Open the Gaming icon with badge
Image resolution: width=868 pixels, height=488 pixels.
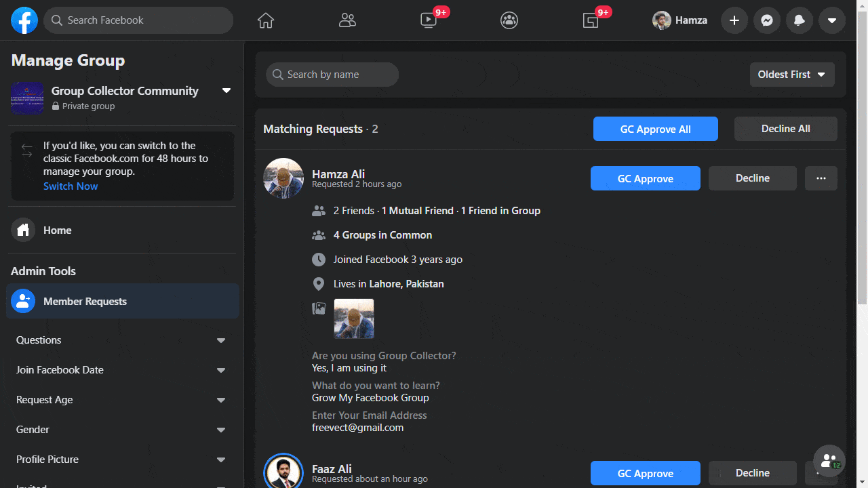(x=591, y=21)
